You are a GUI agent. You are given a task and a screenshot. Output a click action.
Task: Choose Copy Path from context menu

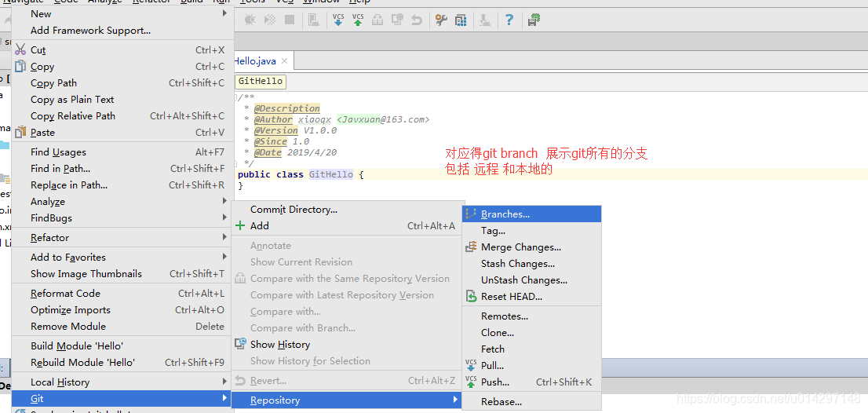click(x=122, y=83)
